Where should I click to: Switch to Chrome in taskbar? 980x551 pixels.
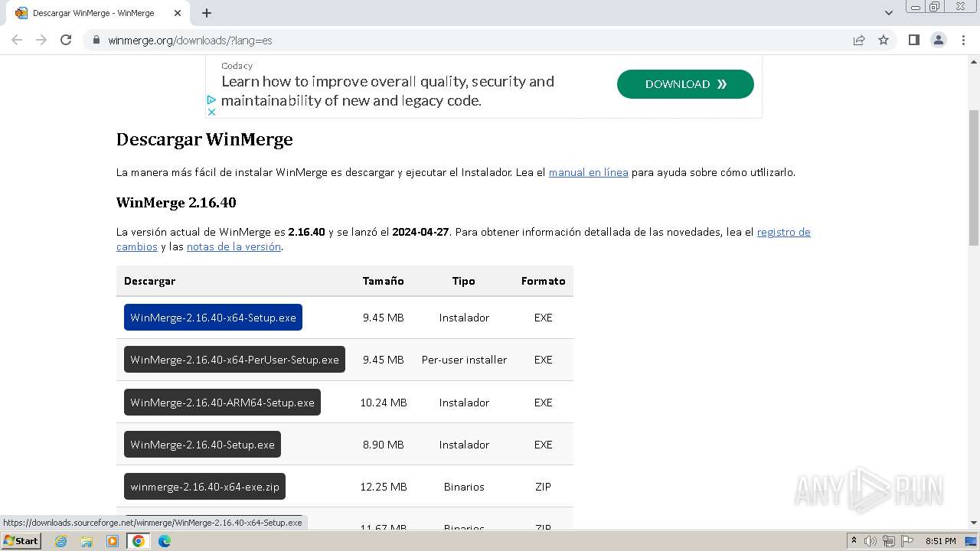click(139, 541)
